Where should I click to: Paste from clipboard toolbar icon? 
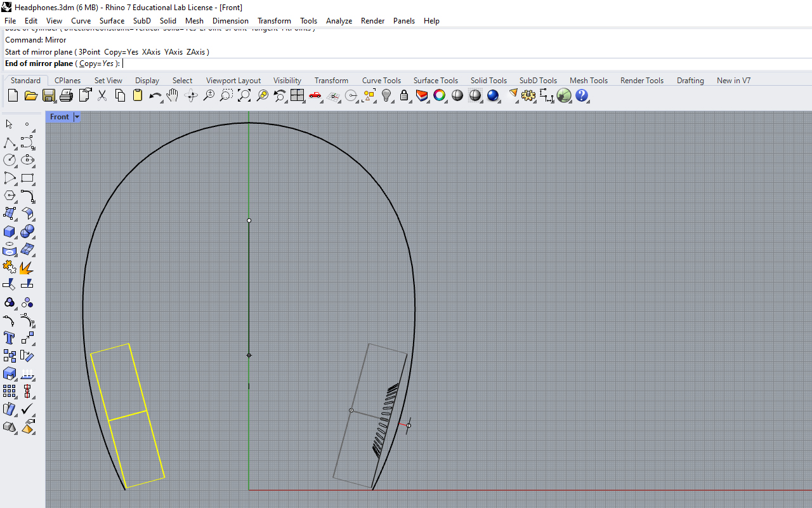pyautogui.click(x=138, y=96)
